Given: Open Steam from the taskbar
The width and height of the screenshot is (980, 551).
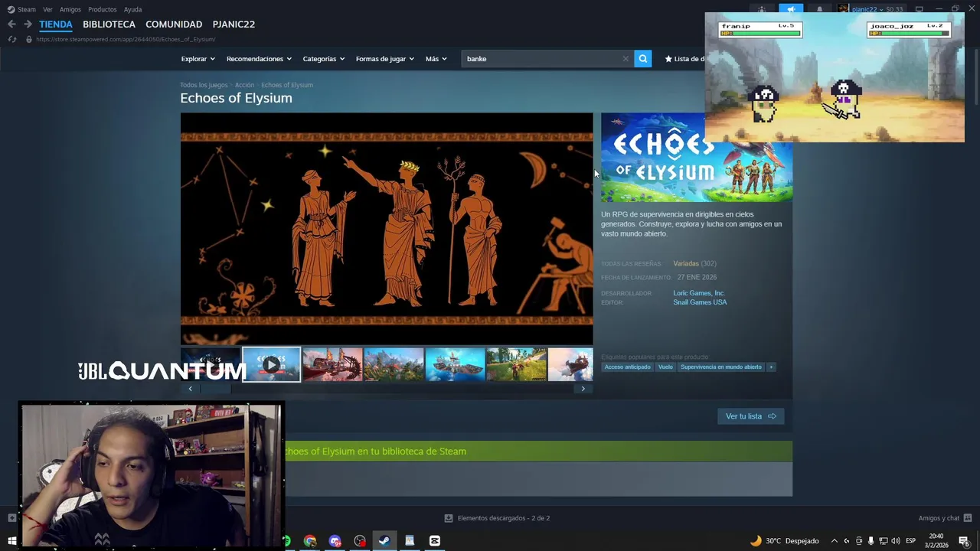Looking at the screenshot, I should coord(384,541).
